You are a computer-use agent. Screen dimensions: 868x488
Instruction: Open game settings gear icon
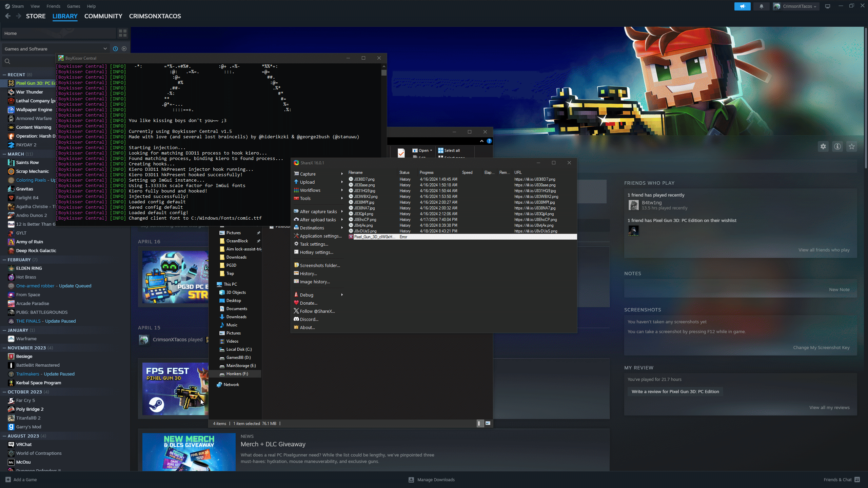[x=823, y=146]
